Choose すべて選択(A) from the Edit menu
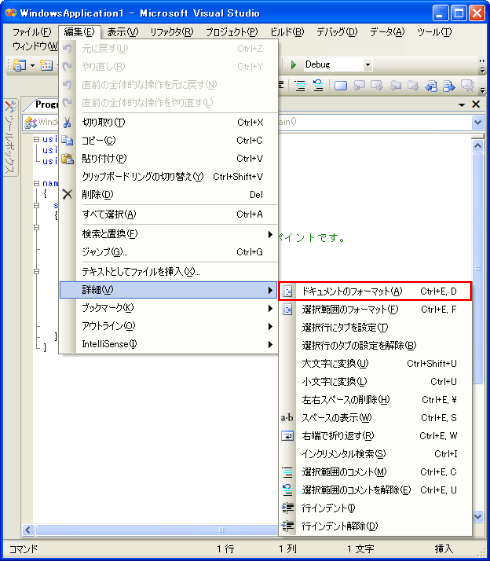 tap(168, 214)
